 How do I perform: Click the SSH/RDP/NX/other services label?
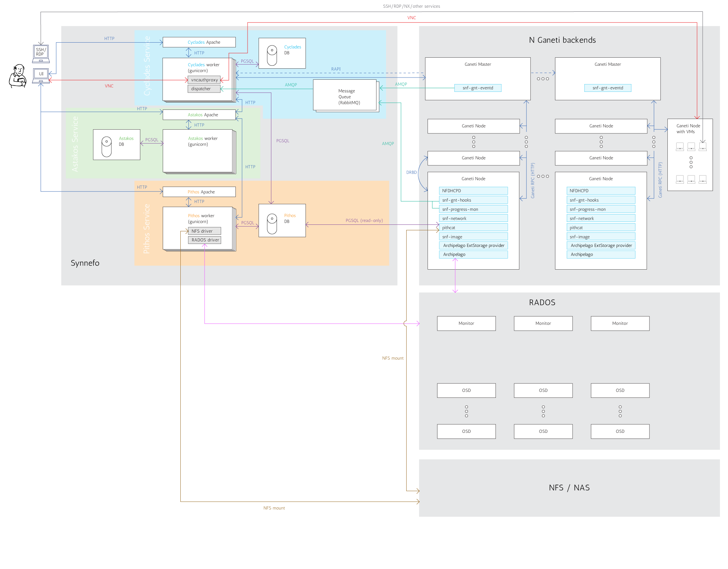pos(411,6)
